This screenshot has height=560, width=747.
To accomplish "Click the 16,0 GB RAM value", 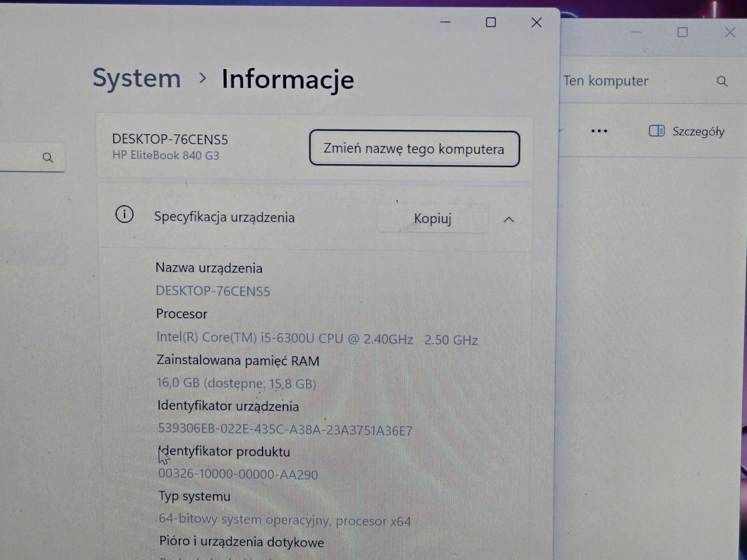I will point(236,383).
